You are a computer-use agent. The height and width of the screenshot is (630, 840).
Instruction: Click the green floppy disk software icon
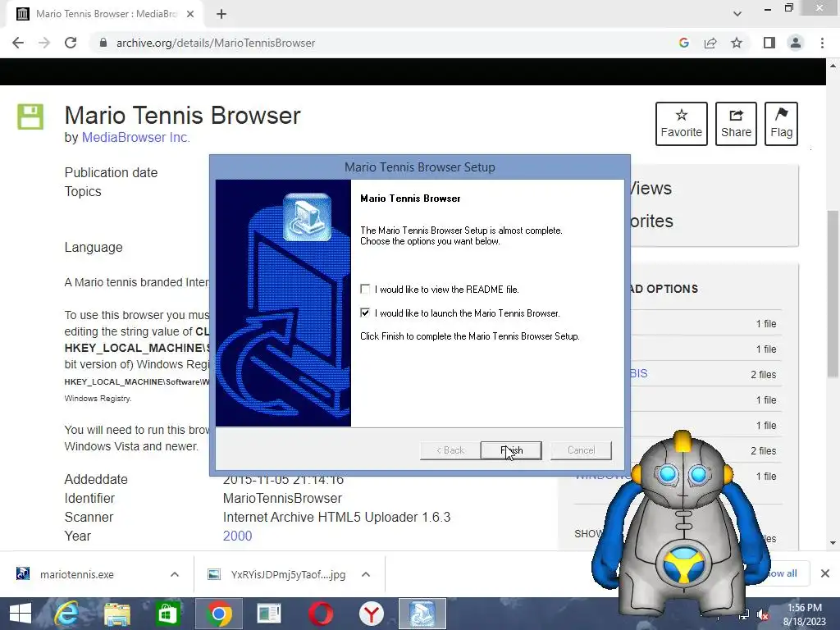pos(30,116)
